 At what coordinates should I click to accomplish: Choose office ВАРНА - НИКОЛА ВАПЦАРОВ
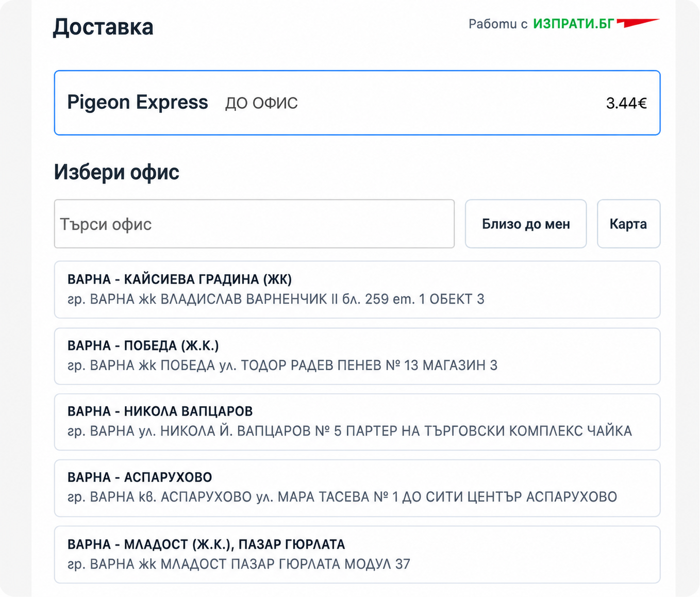[357, 422]
